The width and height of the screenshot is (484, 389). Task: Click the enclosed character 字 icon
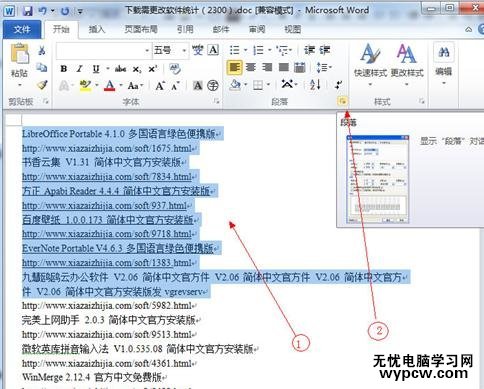(213, 86)
